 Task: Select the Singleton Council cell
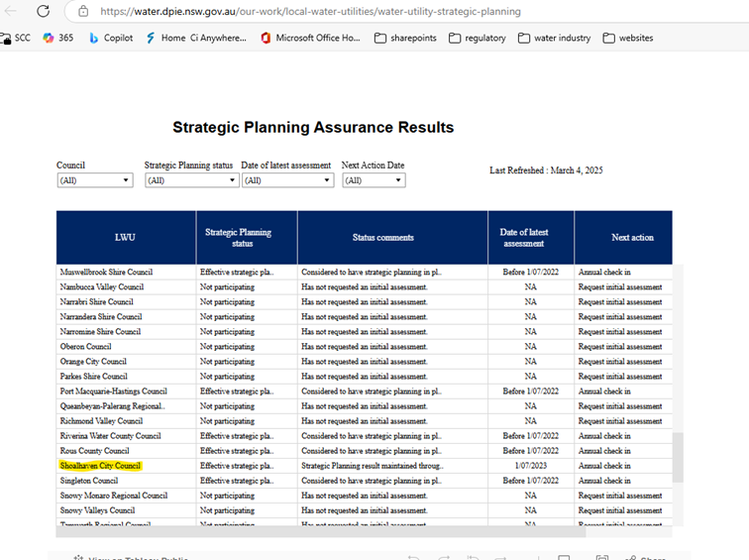point(126,480)
